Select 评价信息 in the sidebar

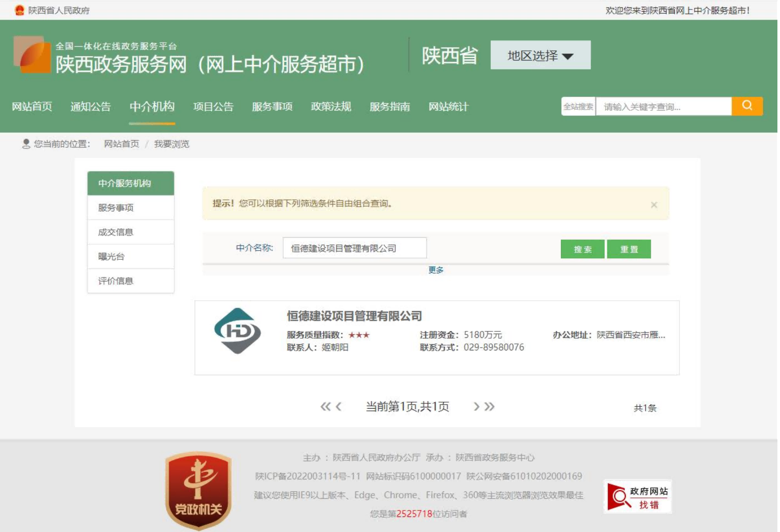(x=131, y=282)
